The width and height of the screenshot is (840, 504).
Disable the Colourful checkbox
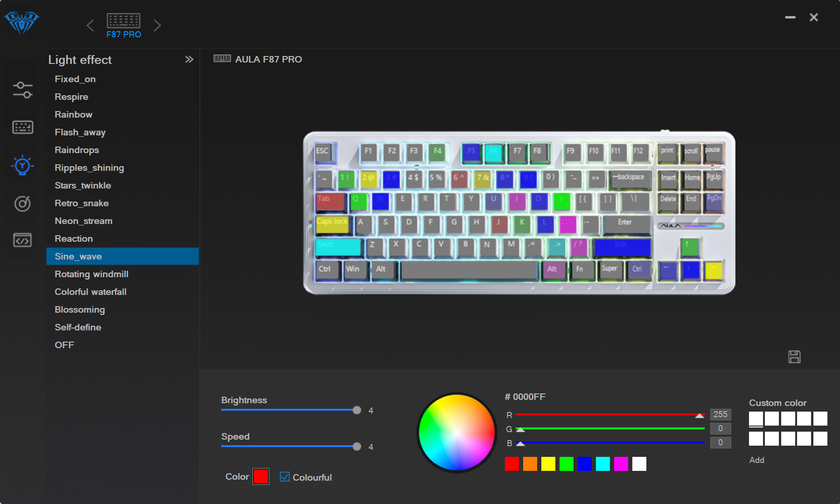[285, 476]
